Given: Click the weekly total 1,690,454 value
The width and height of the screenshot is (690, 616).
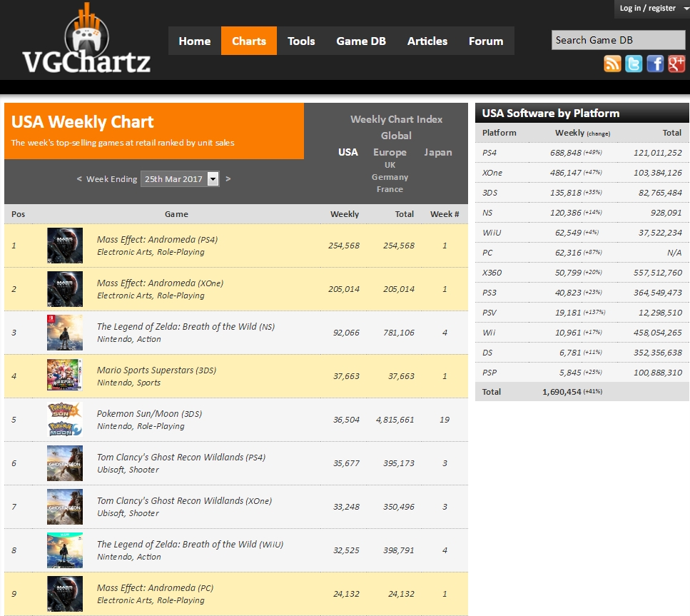Looking at the screenshot, I should click(562, 392).
